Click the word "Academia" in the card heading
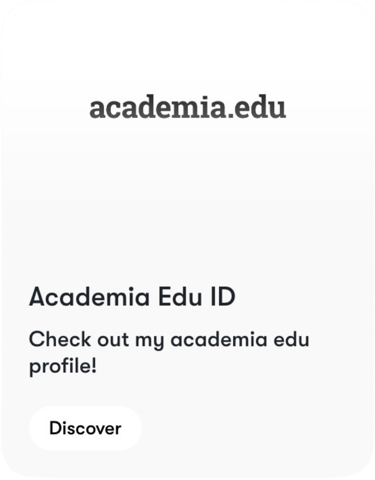The width and height of the screenshot is (375, 480). (x=89, y=296)
